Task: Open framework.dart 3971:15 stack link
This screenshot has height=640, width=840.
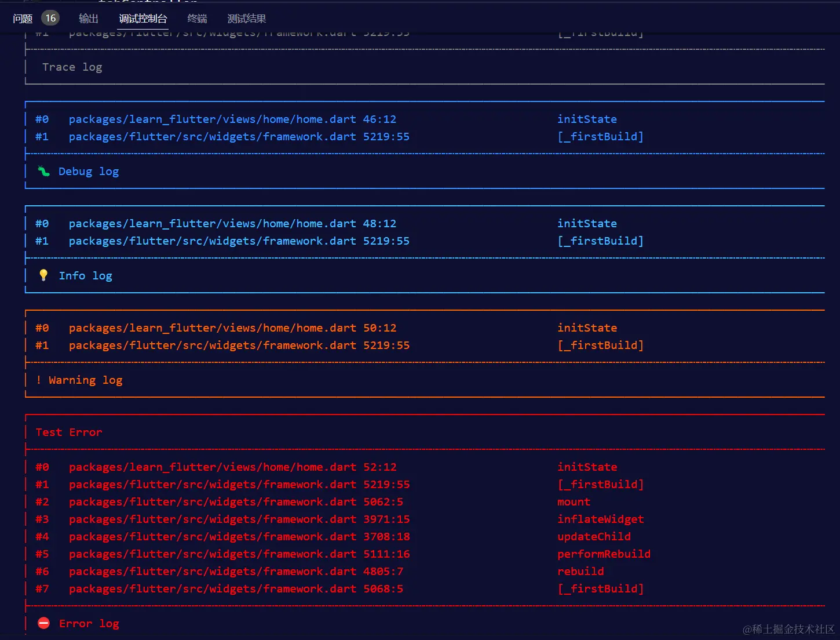Action: coord(239,519)
